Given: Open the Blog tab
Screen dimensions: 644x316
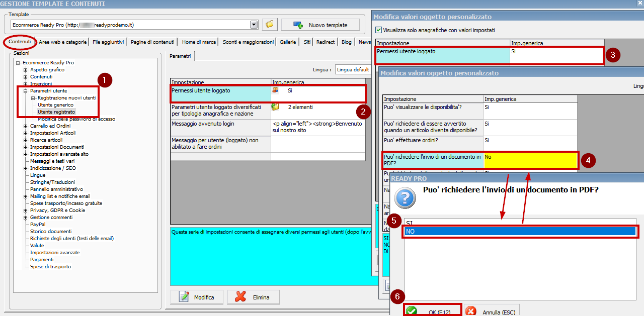Looking at the screenshot, I should (347, 42).
